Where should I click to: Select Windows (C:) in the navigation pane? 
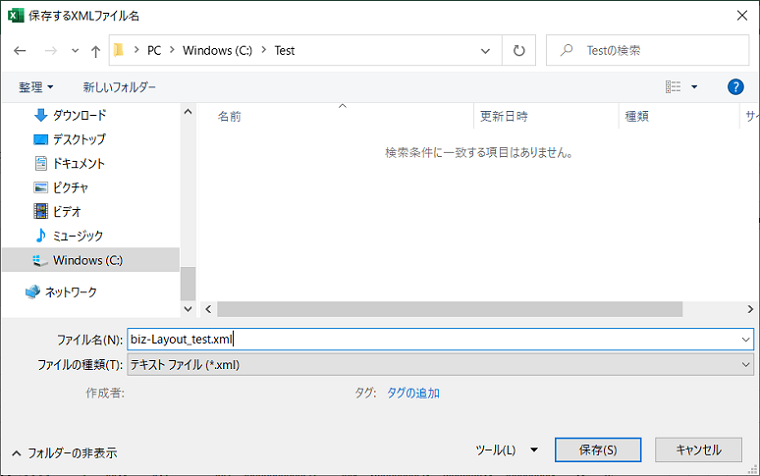click(91, 260)
